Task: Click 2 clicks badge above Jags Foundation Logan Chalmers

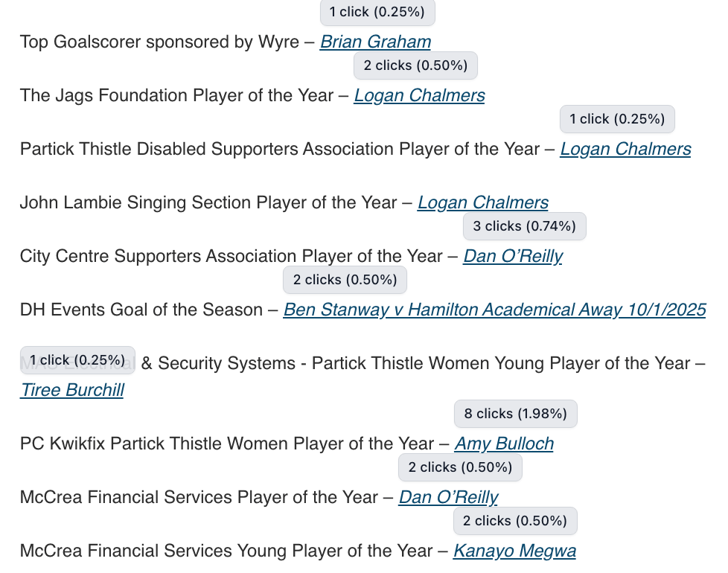Action: pyautogui.click(x=415, y=65)
